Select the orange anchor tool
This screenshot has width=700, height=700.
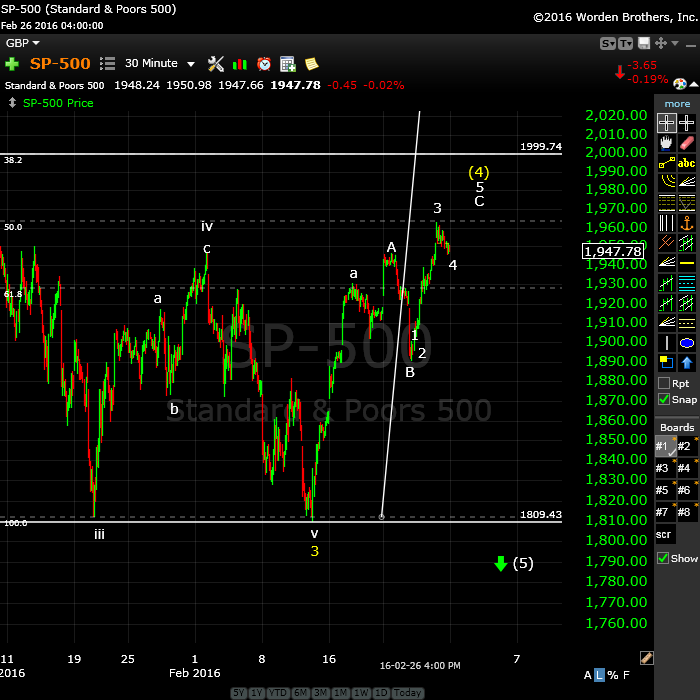point(686,222)
